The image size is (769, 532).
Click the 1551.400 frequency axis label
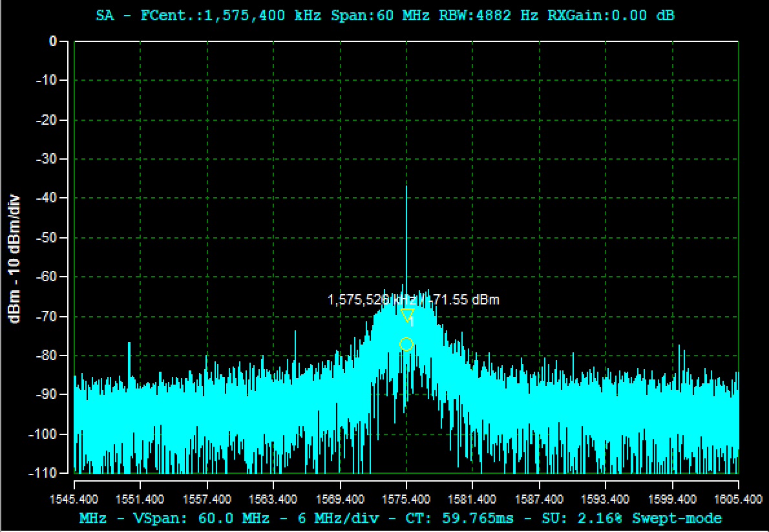[140, 500]
